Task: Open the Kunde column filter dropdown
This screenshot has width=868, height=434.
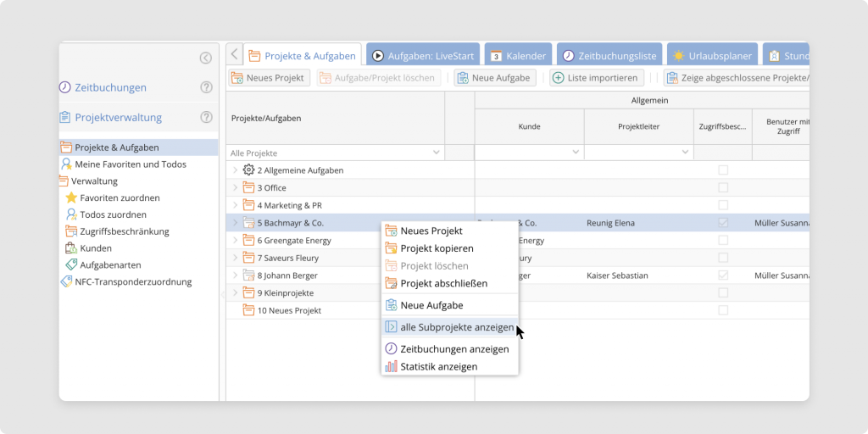Action: point(575,153)
